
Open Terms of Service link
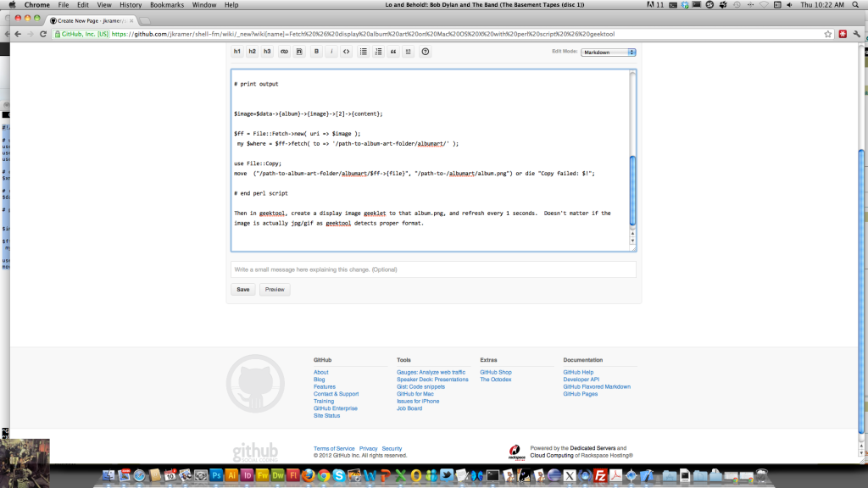click(x=334, y=449)
